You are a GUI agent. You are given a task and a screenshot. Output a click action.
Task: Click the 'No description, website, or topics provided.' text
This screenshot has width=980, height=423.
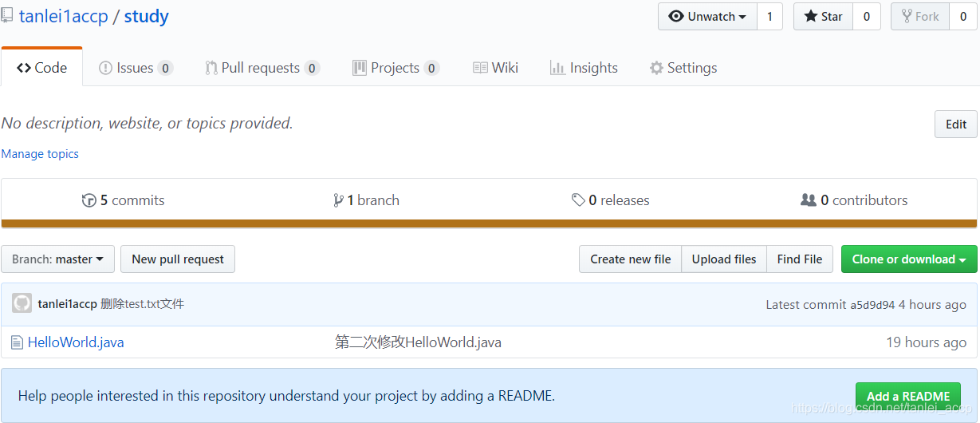tap(148, 123)
